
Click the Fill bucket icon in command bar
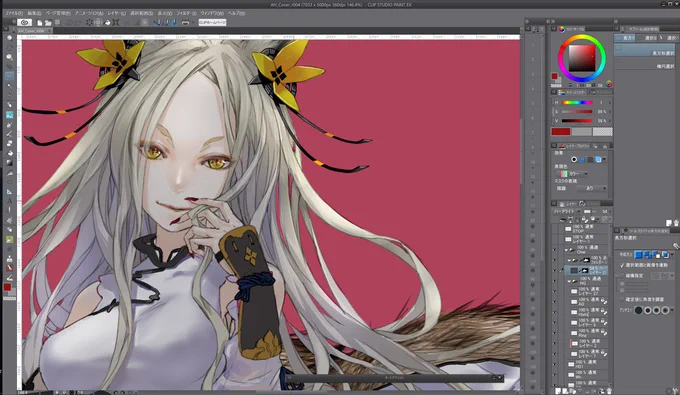point(107,23)
